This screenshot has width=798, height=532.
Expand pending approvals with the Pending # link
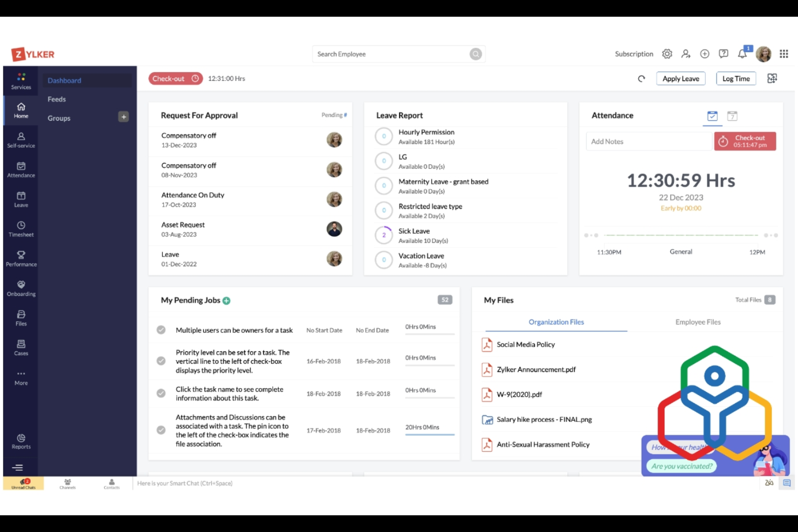pyautogui.click(x=334, y=115)
